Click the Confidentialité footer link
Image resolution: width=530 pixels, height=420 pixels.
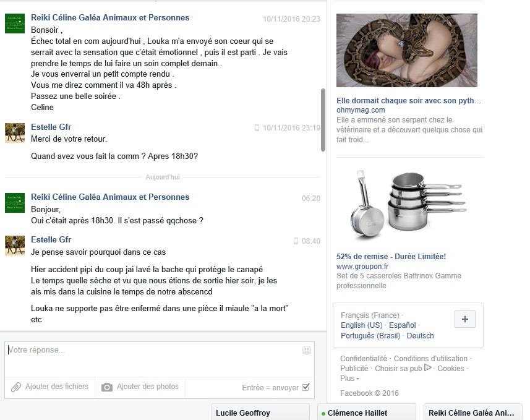click(364, 359)
